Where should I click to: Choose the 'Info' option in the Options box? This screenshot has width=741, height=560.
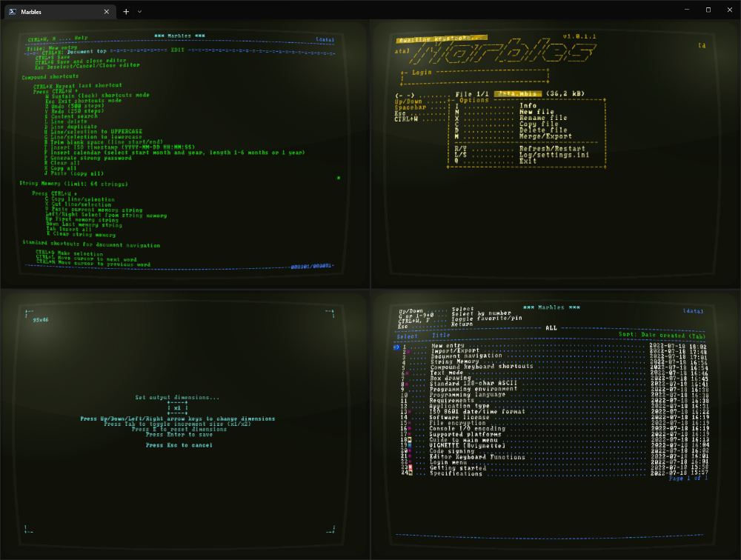pyautogui.click(x=528, y=106)
